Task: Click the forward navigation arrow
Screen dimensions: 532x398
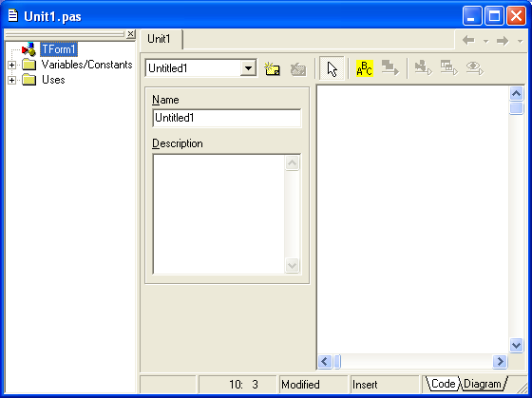Action: [x=503, y=41]
